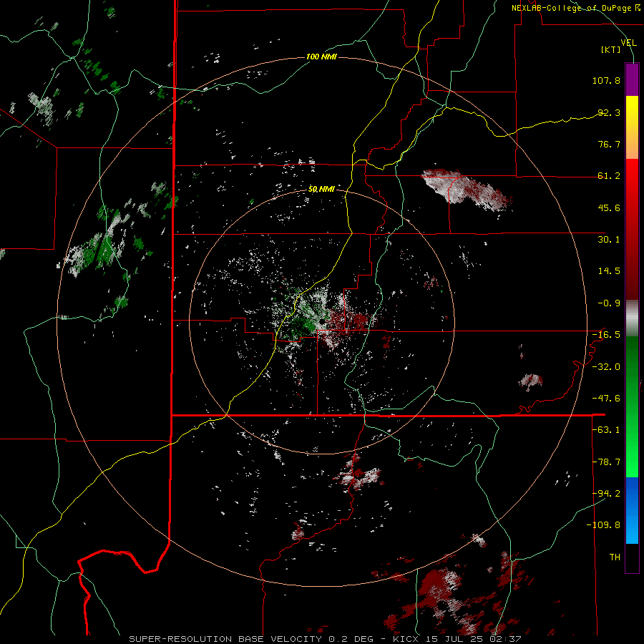This screenshot has width=644, height=644.
Task: Pick the gray segment of the color bar
Action: click(x=632, y=318)
